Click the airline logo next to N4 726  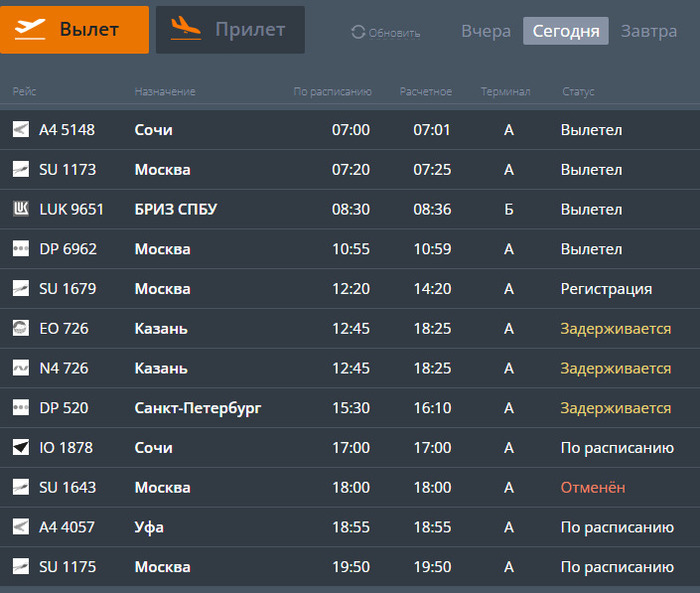[21, 368]
